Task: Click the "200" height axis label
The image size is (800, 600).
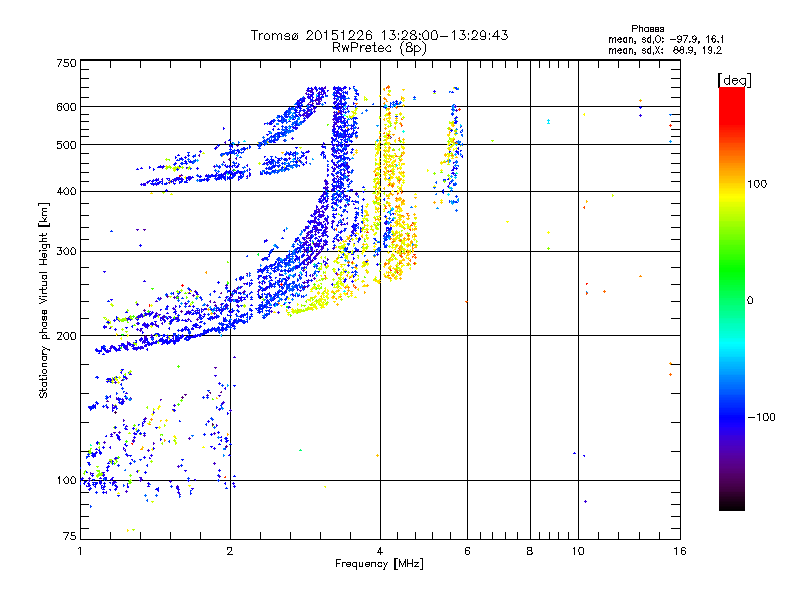Action: pos(66,336)
